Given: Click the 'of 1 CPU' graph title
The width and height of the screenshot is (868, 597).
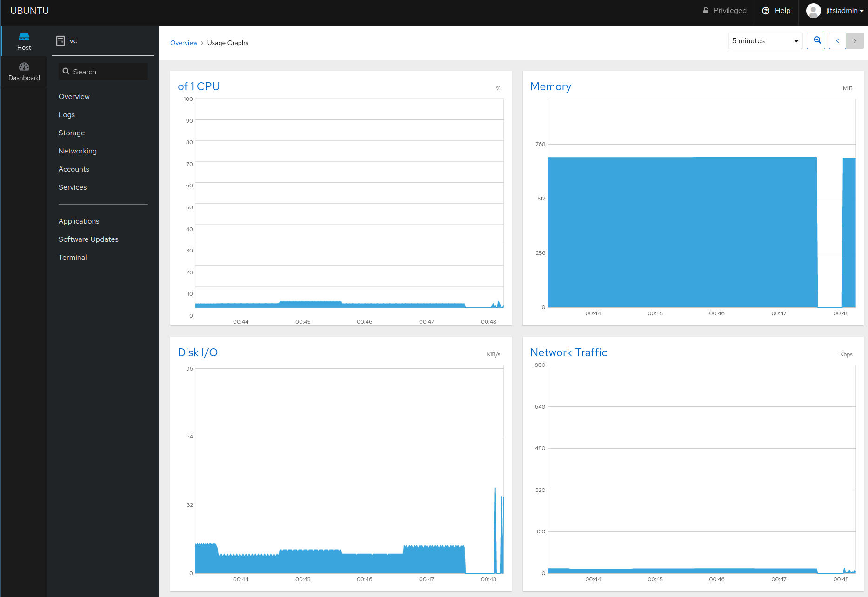Looking at the screenshot, I should pos(199,86).
